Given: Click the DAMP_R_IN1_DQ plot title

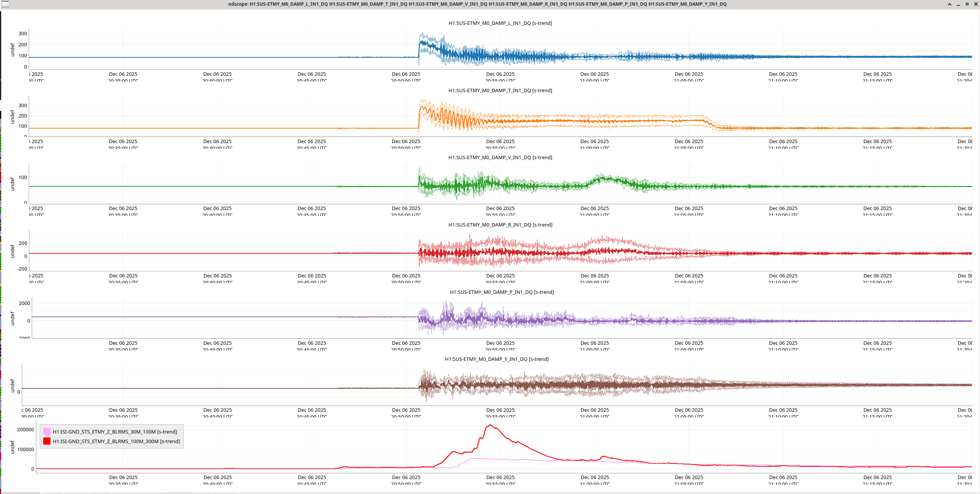Looking at the screenshot, I should [500, 225].
